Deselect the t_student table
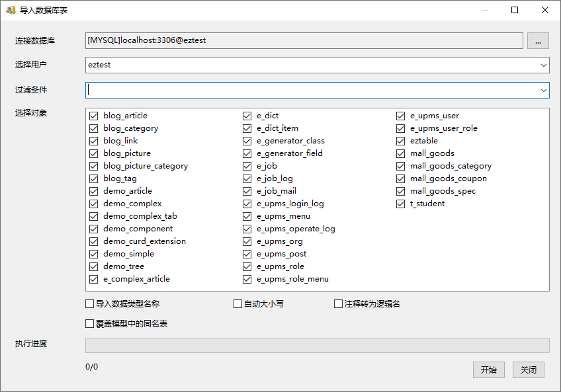The image size is (561, 392). 401,204
